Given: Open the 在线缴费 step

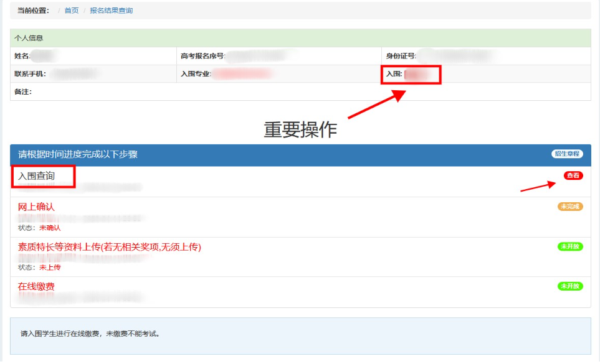Looking at the screenshot, I should pos(37,286).
